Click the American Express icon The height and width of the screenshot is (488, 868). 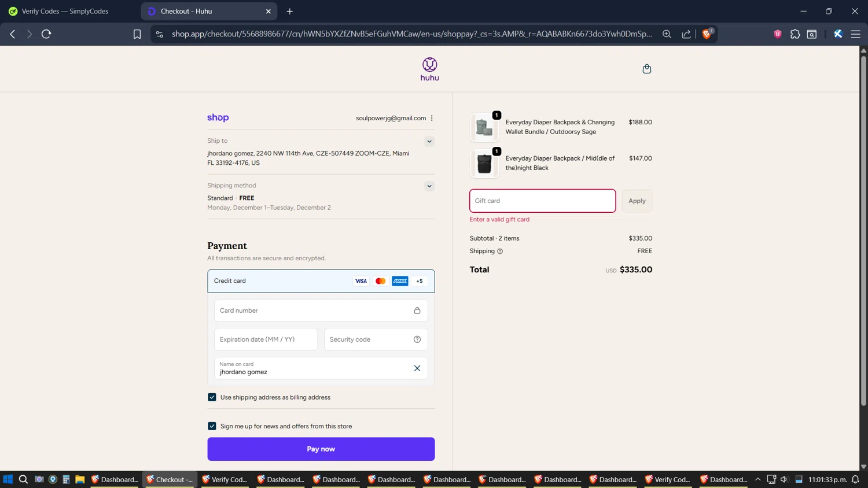tap(400, 281)
